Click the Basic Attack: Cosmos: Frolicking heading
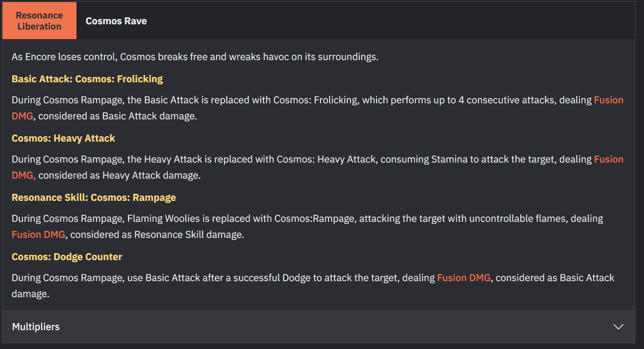This screenshot has height=349, width=644. [87, 79]
